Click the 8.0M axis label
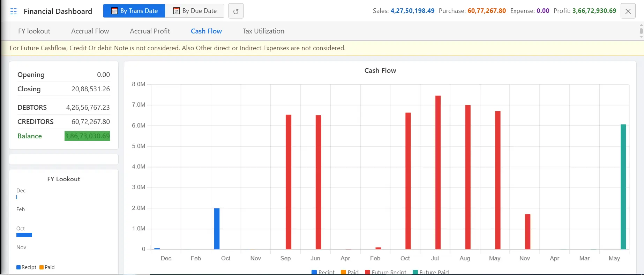The height and width of the screenshot is (275, 644). [138, 84]
